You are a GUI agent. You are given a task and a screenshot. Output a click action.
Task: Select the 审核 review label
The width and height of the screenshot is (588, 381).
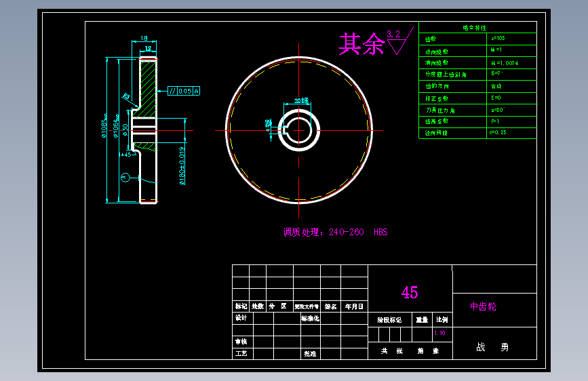coord(241,342)
